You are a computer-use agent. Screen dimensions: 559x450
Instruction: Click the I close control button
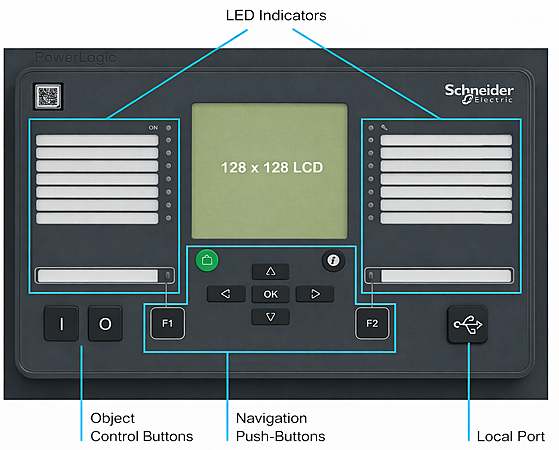pos(61,324)
